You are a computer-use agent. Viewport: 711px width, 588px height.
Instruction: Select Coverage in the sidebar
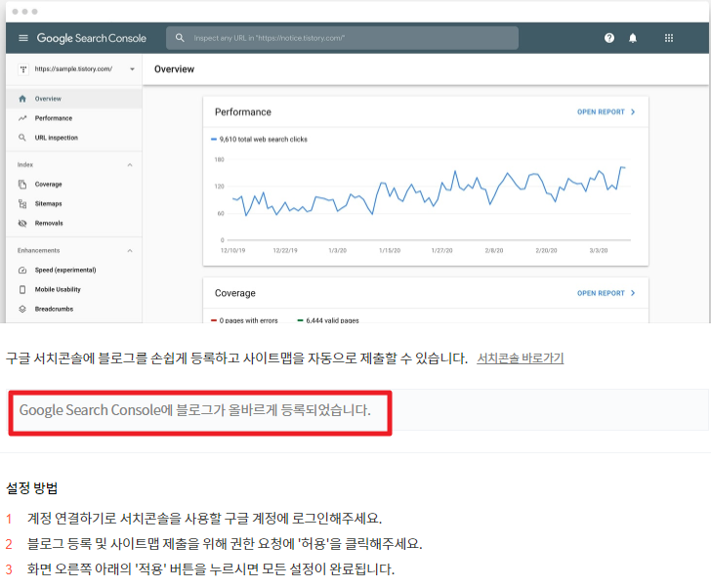[x=74, y=184]
